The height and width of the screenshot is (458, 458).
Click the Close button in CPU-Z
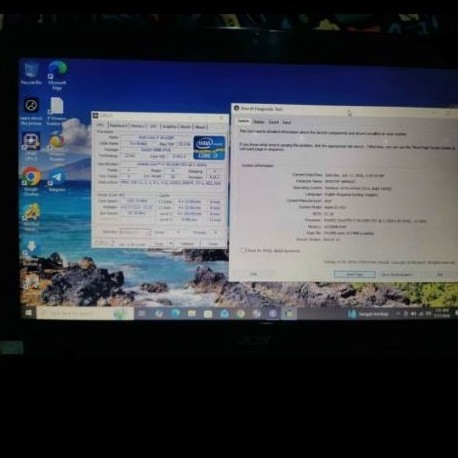tap(213, 244)
